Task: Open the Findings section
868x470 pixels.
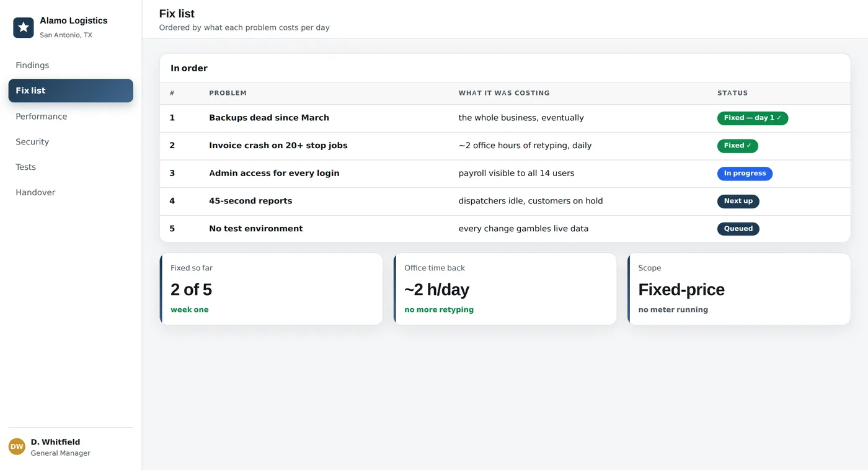Action: 71,65
